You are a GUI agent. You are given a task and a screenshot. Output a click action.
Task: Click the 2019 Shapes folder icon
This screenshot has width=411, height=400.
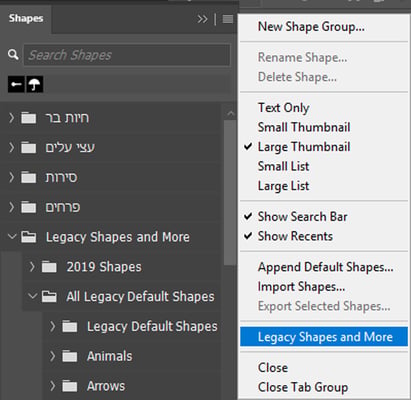(x=49, y=267)
